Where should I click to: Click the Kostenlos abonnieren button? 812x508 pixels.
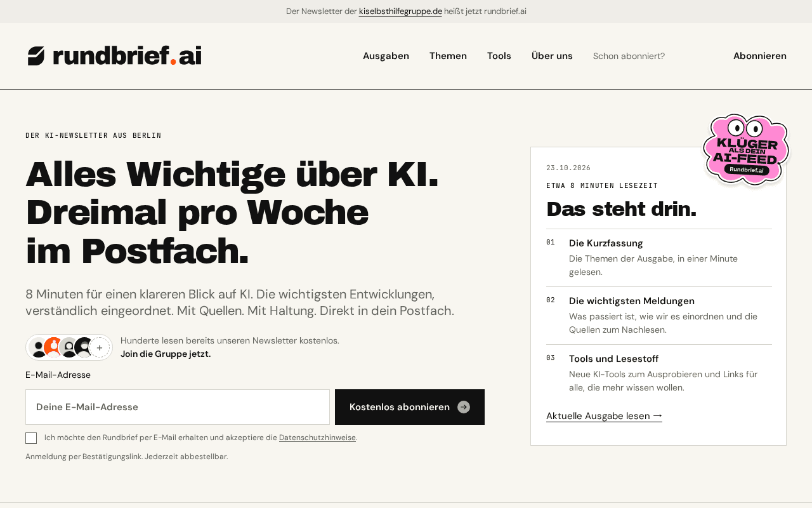point(410,407)
